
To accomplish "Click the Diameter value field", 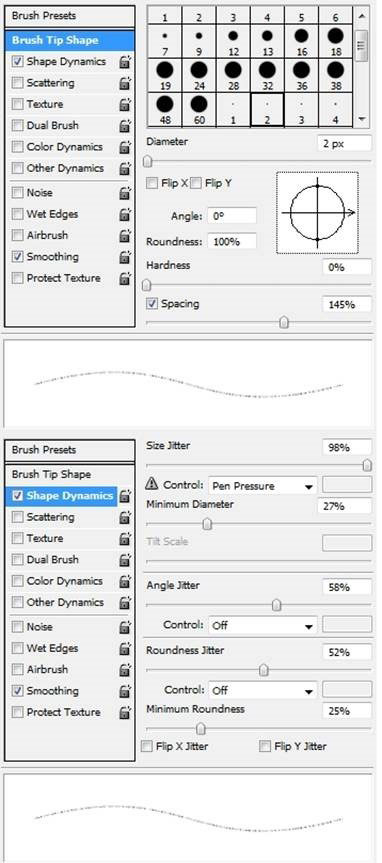I will point(344,144).
